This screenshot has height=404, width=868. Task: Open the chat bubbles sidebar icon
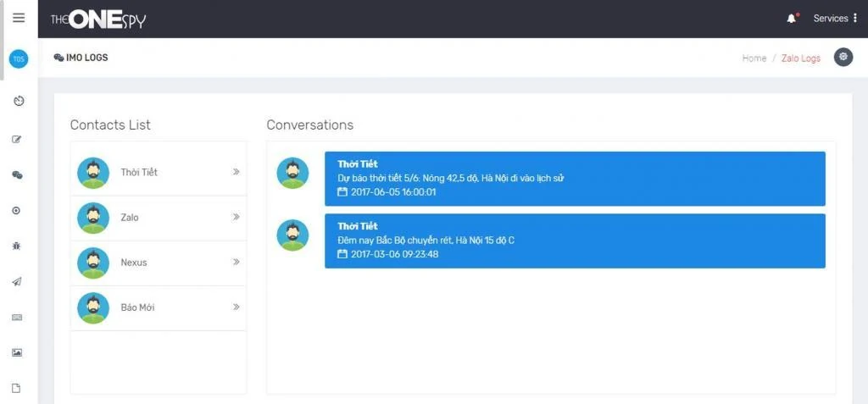[17, 174]
